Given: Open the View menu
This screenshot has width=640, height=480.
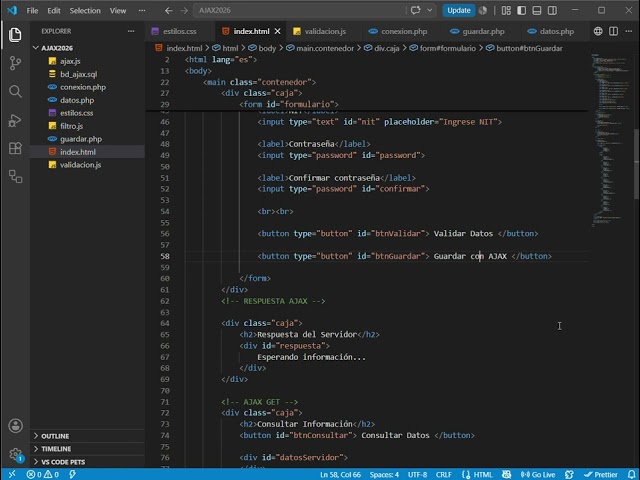Looking at the screenshot, I should pos(118,11).
